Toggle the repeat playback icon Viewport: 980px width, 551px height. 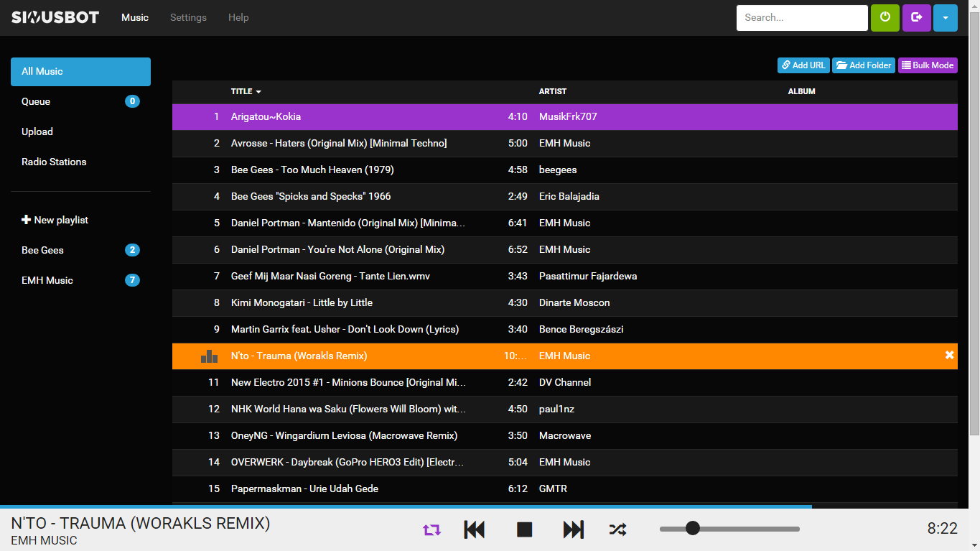pos(431,530)
